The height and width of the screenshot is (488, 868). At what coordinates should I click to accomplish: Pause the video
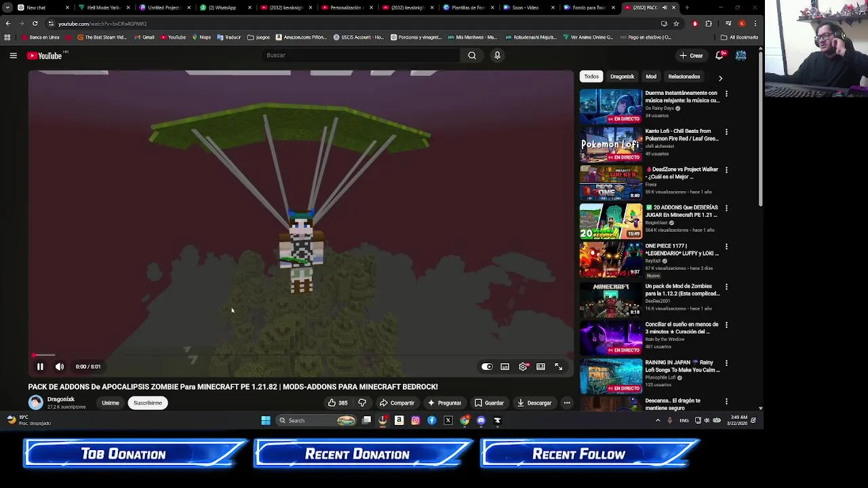tap(40, 367)
